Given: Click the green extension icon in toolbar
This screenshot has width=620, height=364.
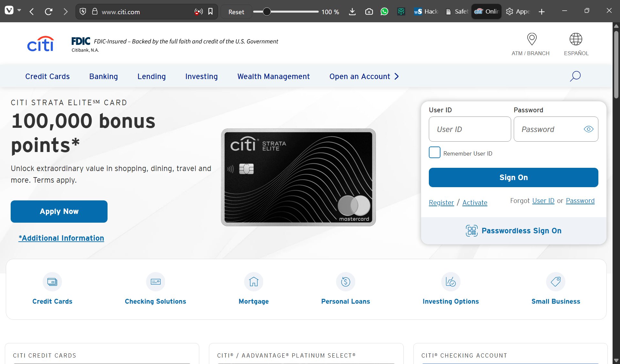Looking at the screenshot, I should tap(401, 12).
